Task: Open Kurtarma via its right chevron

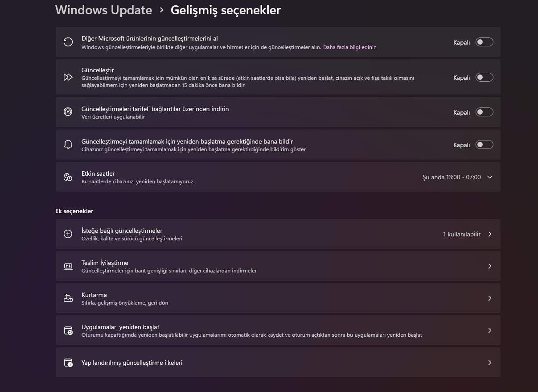Action: pos(490,298)
